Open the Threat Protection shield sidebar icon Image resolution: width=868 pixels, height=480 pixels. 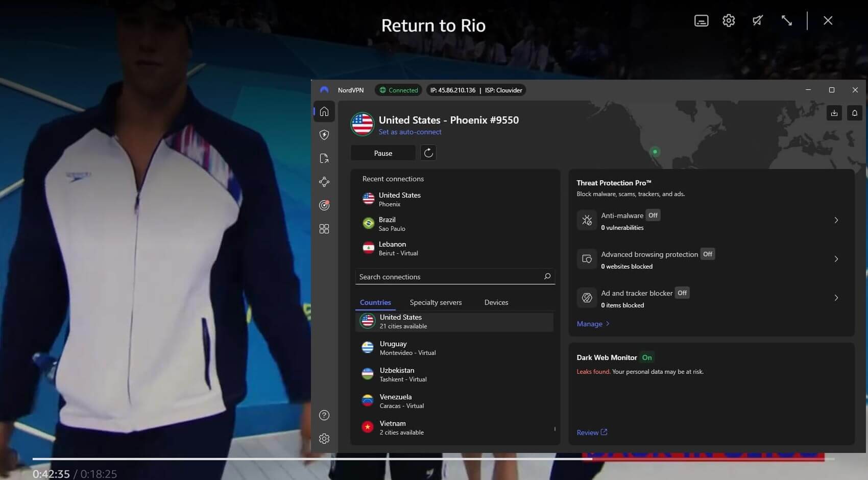pyautogui.click(x=324, y=135)
